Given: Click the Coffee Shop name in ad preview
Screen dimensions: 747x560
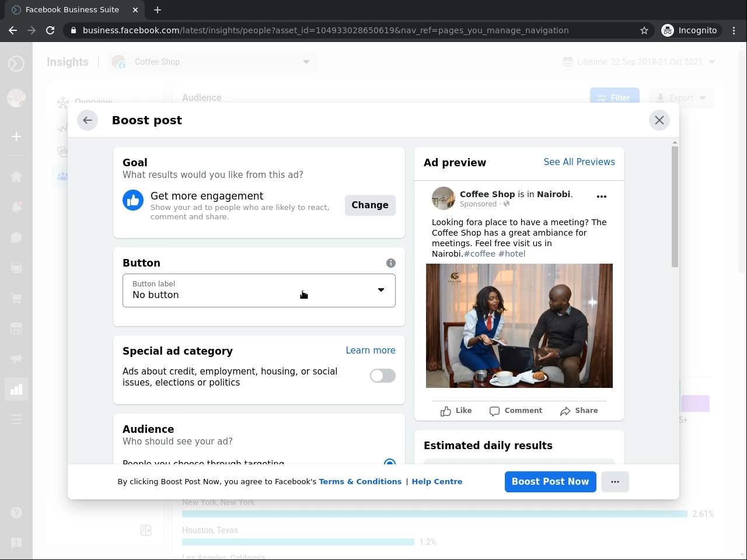Looking at the screenshot, I should click(487, 194).
